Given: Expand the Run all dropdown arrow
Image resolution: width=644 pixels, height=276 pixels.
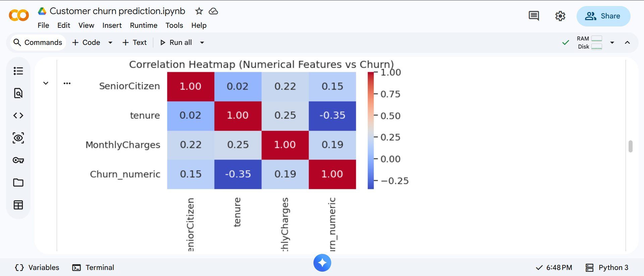Looking at the screenshot, I should [202, 43].
